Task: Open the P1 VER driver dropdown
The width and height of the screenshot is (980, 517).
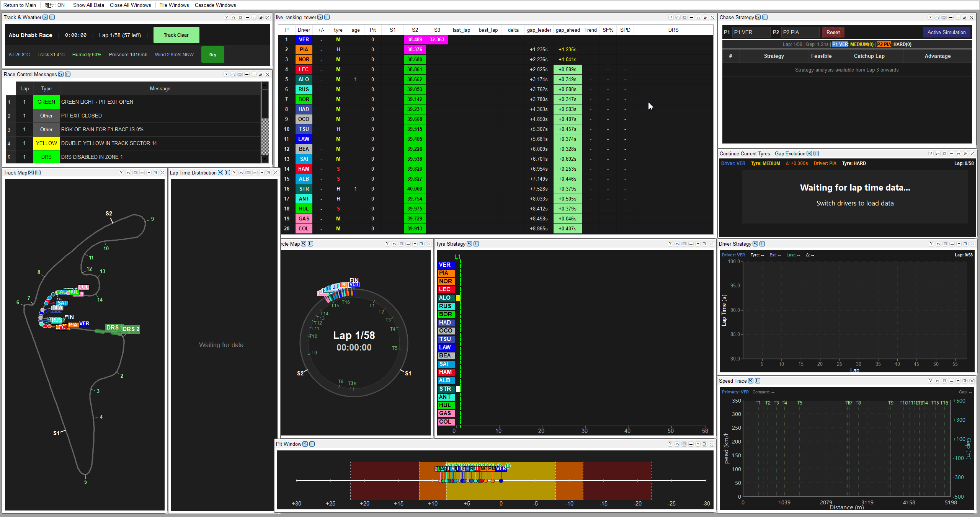Action: tap(751, 32)
